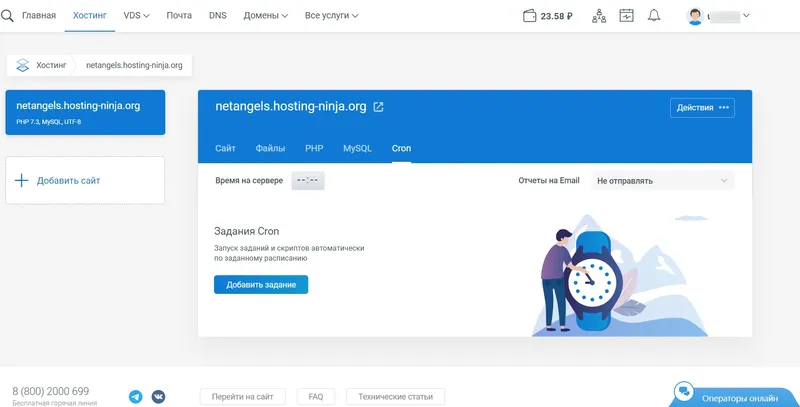Click the three dots in Действия button
Image resolution: width=800 pixels, height=407 pixels.
(x=724, y=108)
